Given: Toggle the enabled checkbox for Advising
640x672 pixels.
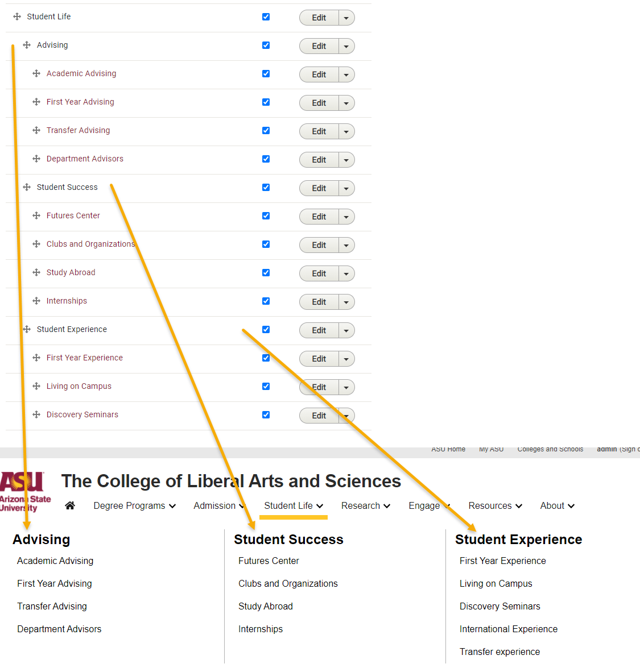Looking at the screenshot, I should 266,45.
